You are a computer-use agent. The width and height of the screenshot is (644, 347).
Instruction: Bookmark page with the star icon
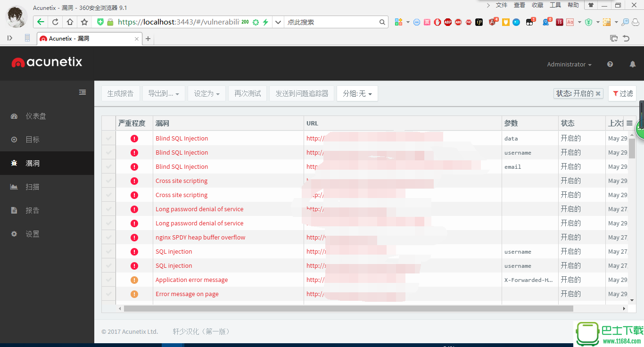84,22
